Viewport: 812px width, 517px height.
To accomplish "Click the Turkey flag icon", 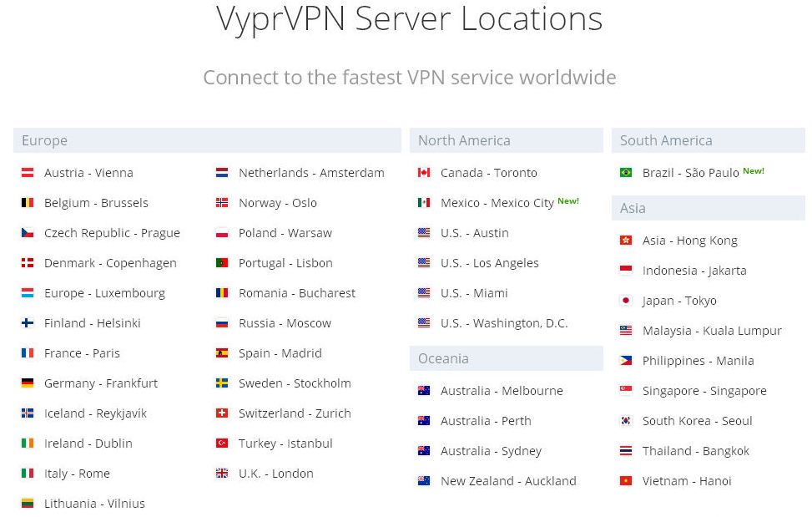I will click(222, 443).
